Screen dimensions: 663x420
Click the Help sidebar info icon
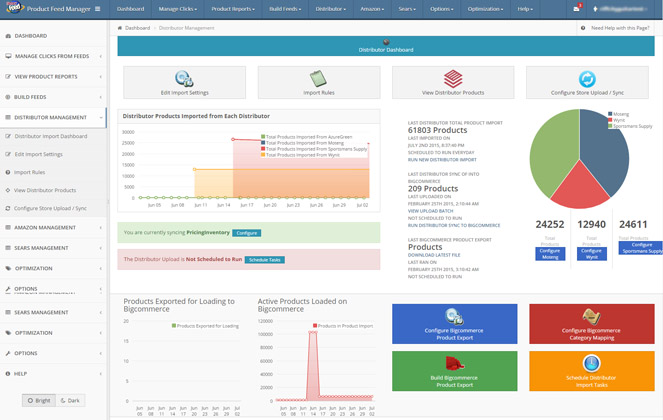point(8,374)
